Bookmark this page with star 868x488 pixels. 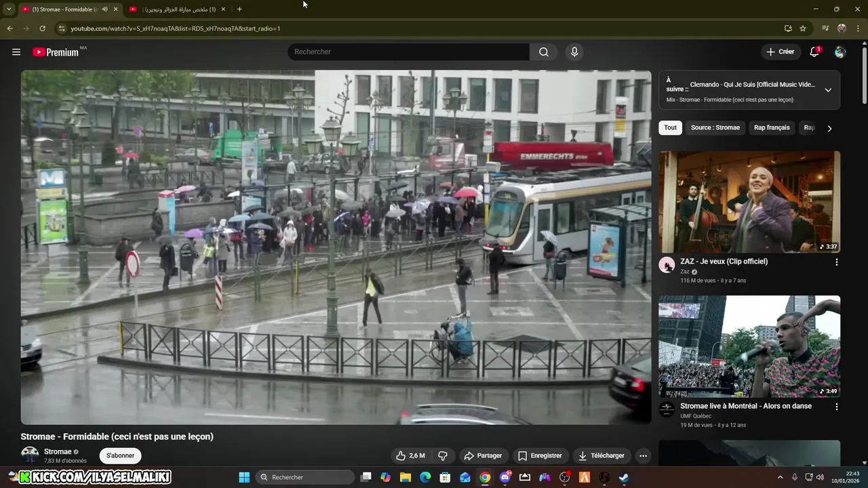[x=803, y=28]
